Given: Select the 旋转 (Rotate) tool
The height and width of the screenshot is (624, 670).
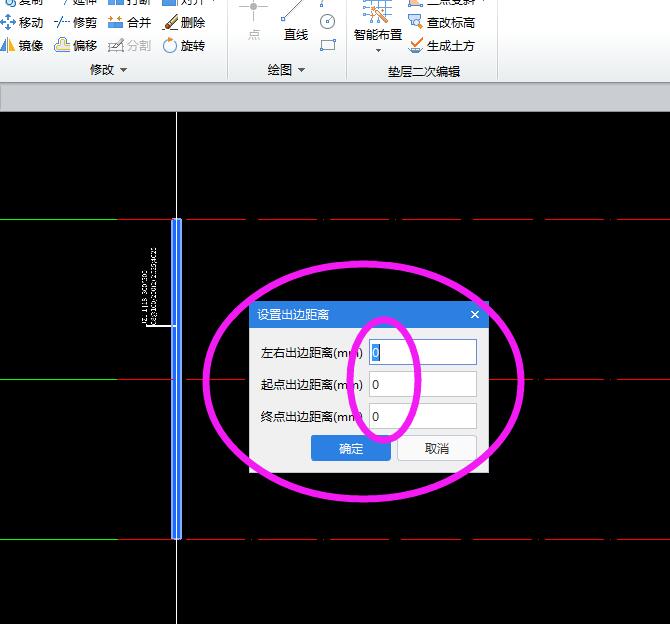Looking at the screenshot, I should click(x=184, y=45).
